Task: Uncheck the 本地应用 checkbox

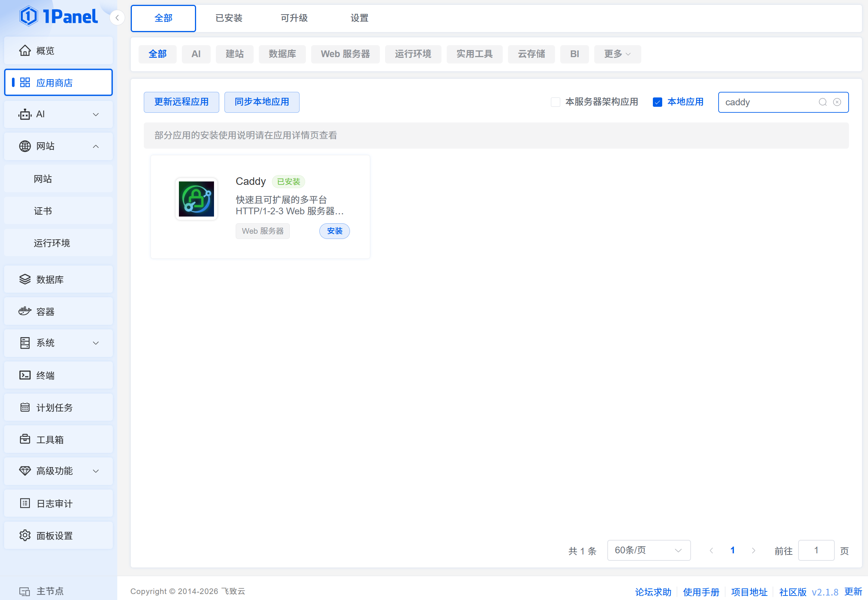Action: tap(657, 102)
